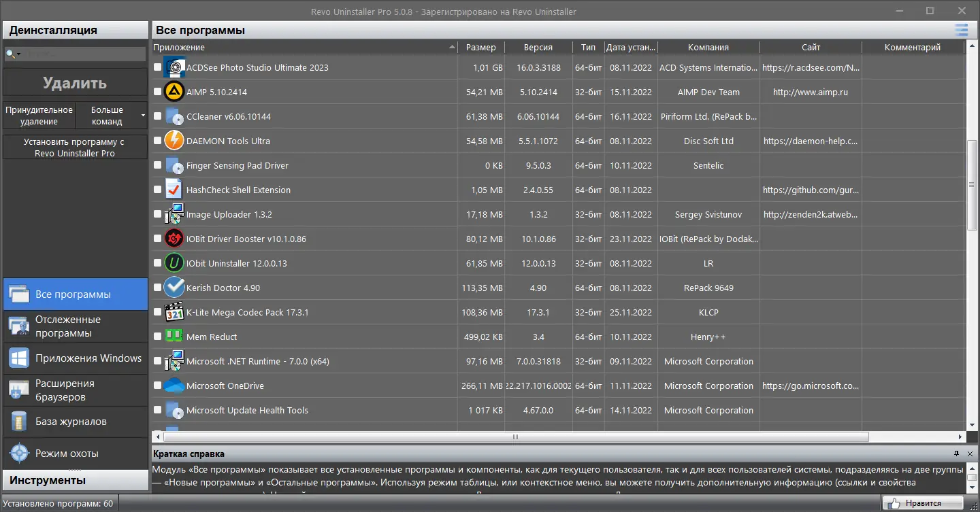
Task: Tick the AIMP 5.10.2414 checkbox
Action: coord(158,92)
